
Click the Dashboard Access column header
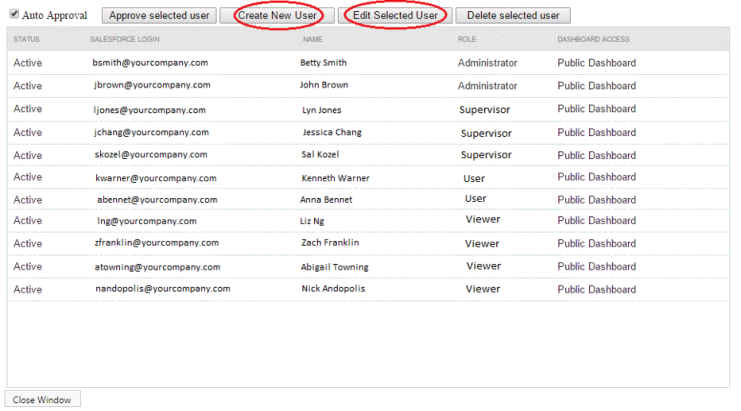[x=593, y=39]
